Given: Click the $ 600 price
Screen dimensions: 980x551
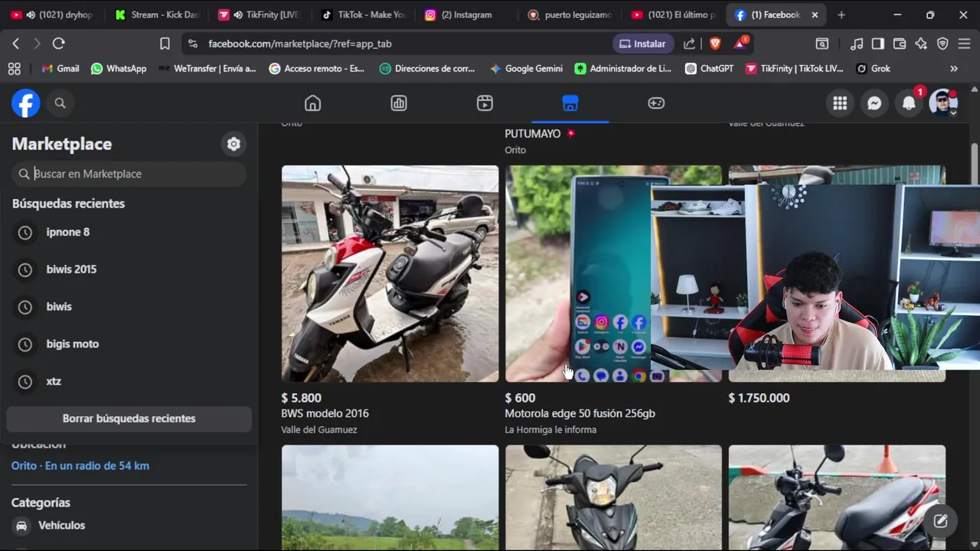Looking at the screenshot, I should tap(520, 398).
